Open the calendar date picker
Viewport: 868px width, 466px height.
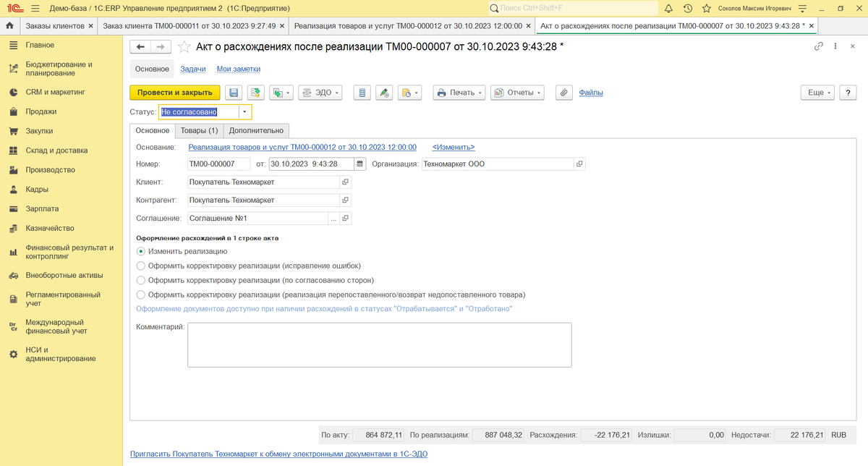click(361, 164)
